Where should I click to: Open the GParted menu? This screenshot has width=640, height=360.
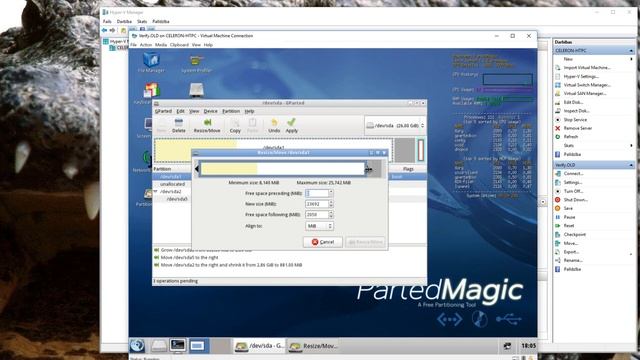(163, 111)
